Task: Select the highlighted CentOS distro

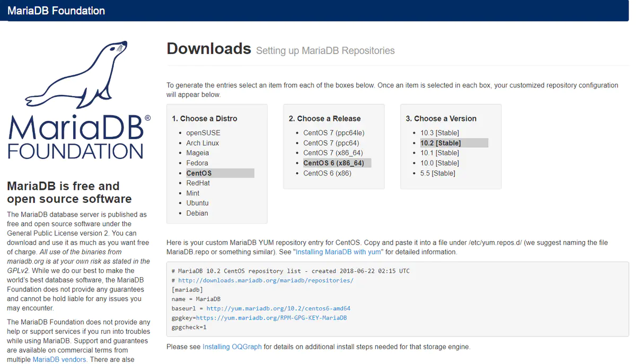Action: pyautogui.click(x=220, y=173)
